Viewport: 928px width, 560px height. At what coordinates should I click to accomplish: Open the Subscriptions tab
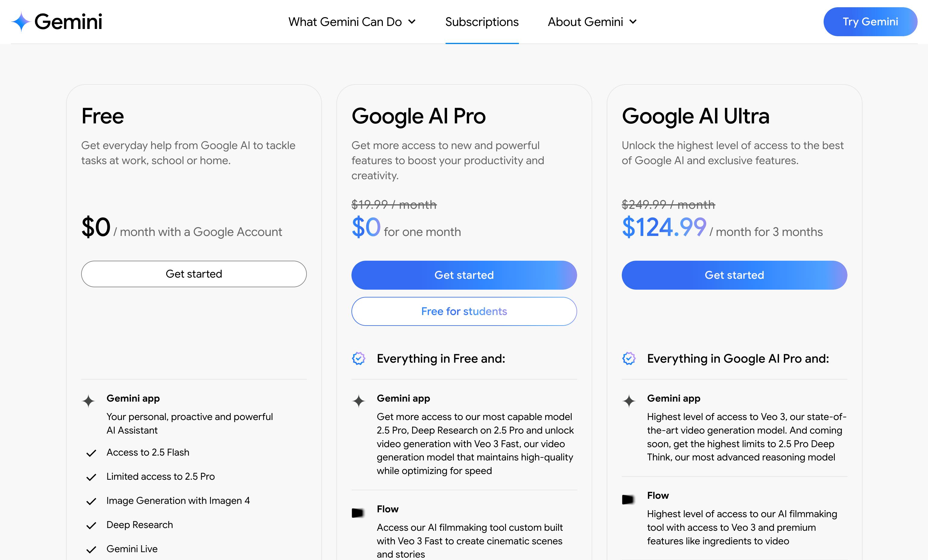[x=482, y=22]
